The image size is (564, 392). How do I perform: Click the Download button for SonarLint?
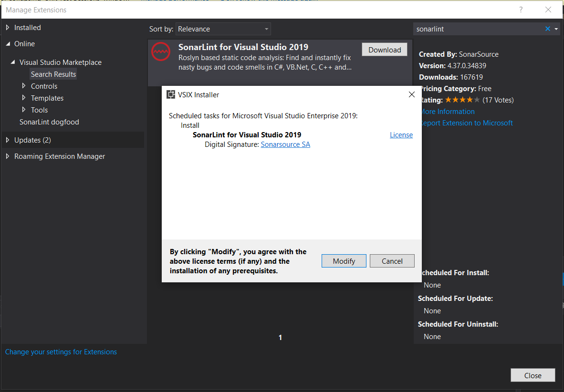(385, 50)
